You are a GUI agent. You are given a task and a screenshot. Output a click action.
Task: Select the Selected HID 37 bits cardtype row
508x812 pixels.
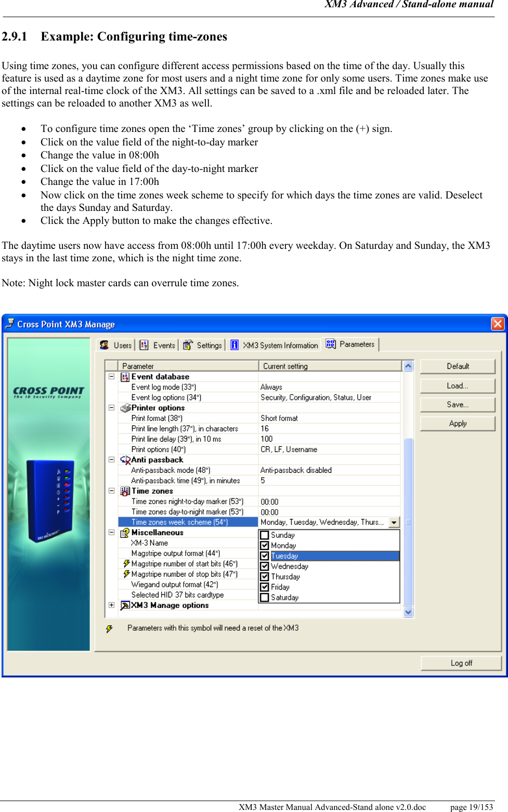point(188,595)
